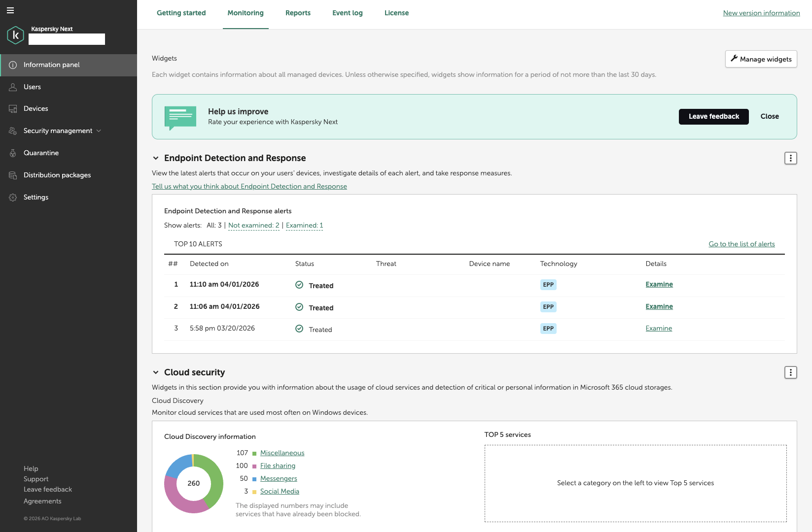This screenshot has width=812, height=532.
Task: Click EPP badge on the 5:58 pm alert
Action: click(548, 329)
